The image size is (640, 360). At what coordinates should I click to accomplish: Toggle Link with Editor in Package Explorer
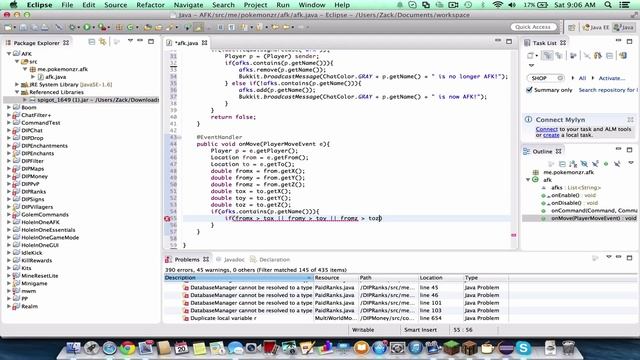[x=102, y=42]
